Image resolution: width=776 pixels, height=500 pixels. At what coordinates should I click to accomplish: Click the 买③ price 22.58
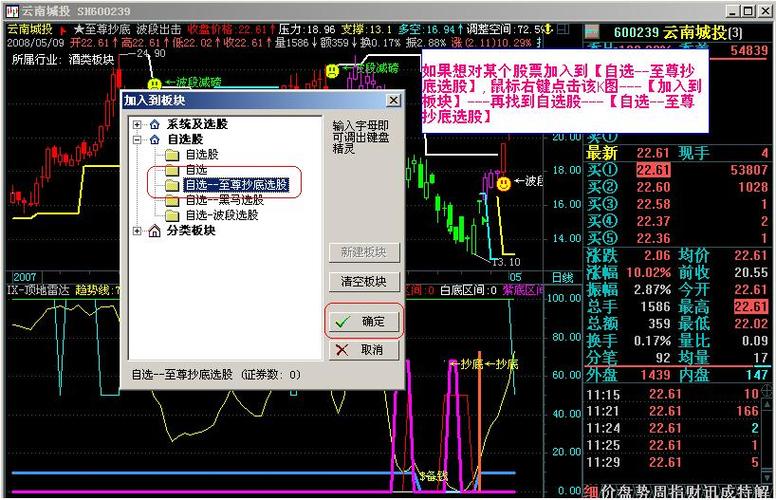tap(653, 204)
